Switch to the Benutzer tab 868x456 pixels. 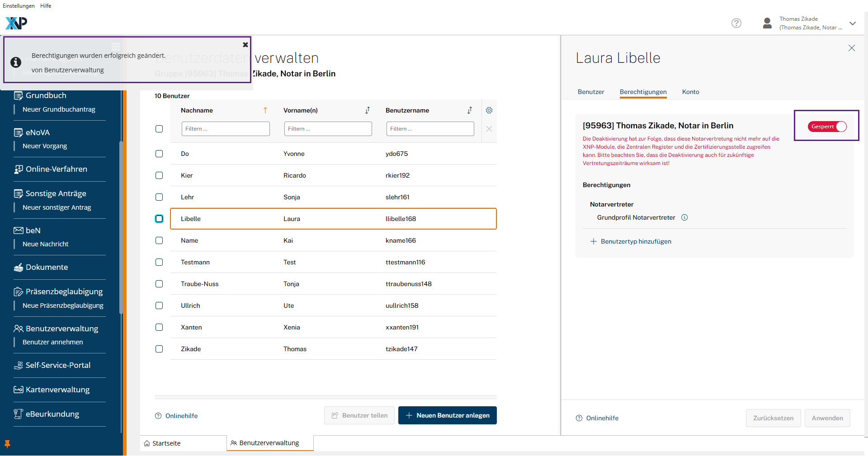[590, 92]
